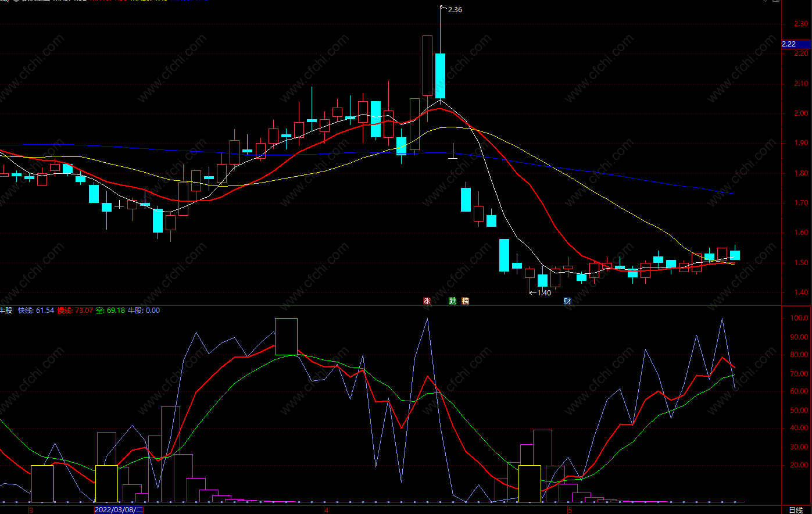Click the 100.0 indicator axis label
This screenshot has height=514, width=812.
click(x=799, y=318)
